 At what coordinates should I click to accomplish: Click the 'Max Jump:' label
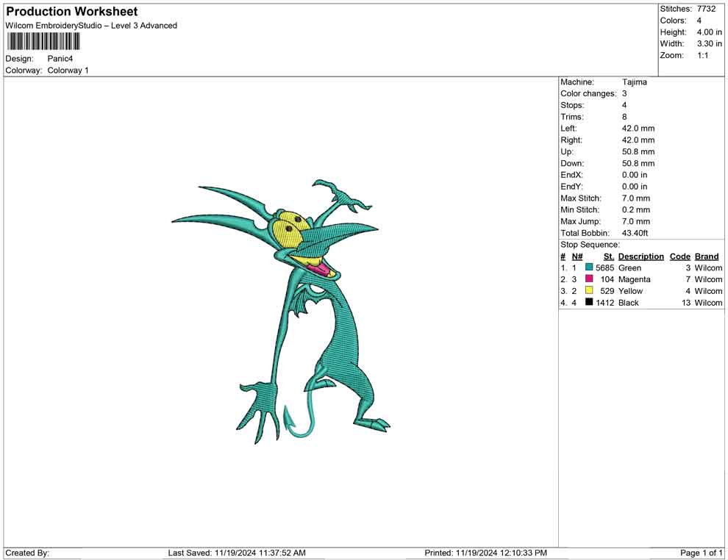pyautogui.click(x=580, y=221)
